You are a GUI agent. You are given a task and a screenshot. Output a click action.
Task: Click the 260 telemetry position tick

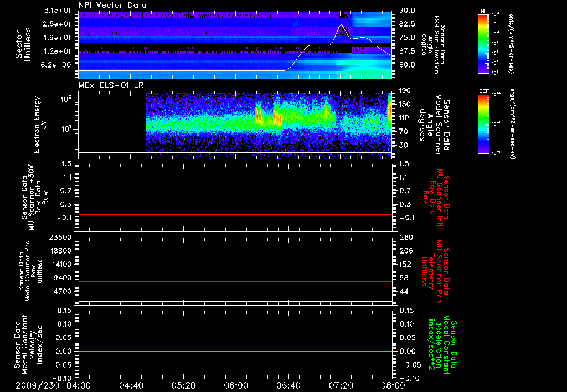pyautogui.click(x=406, y=237)
